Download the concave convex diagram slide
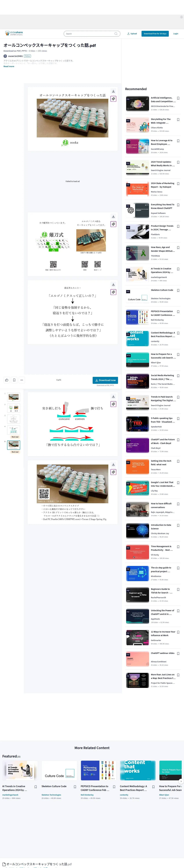 tap(113, 397)
